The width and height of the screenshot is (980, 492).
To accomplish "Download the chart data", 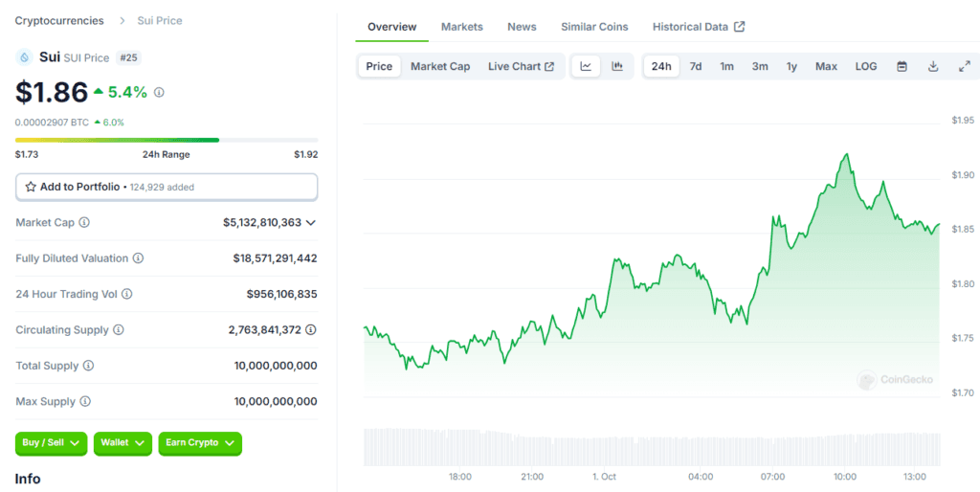I will [933, 66].
